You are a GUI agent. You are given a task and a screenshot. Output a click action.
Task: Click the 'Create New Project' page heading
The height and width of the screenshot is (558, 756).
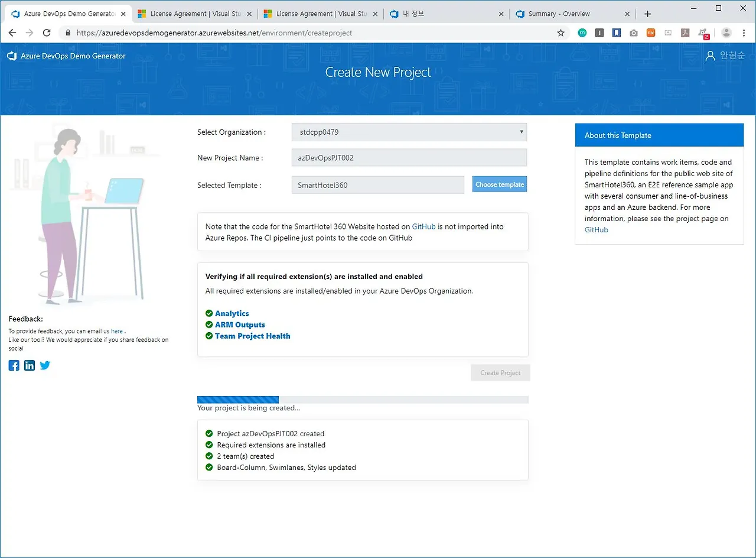[378, 72]
